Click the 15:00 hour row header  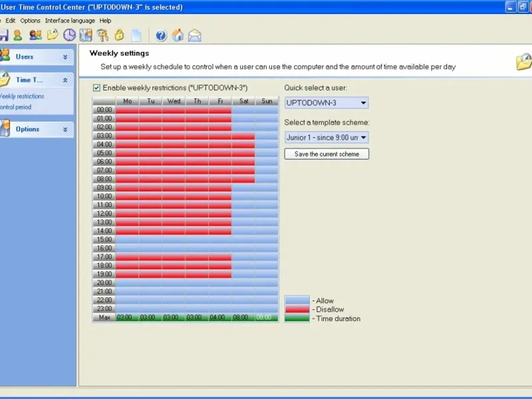tap(104, 239)
